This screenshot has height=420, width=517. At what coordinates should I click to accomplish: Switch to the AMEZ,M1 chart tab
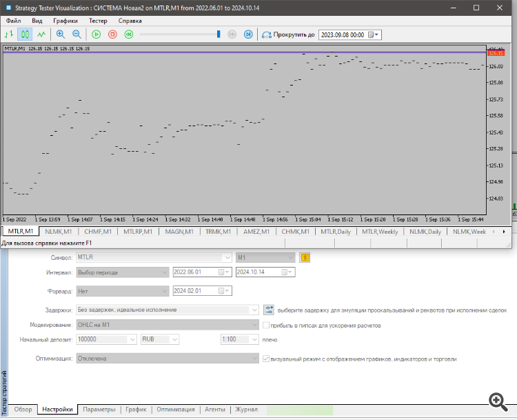(256, 232)
